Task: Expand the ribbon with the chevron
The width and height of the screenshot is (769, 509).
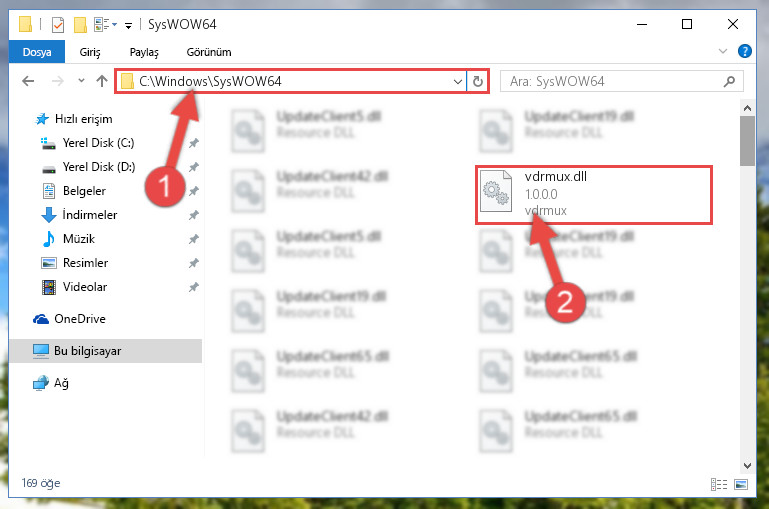Action: 722,51
